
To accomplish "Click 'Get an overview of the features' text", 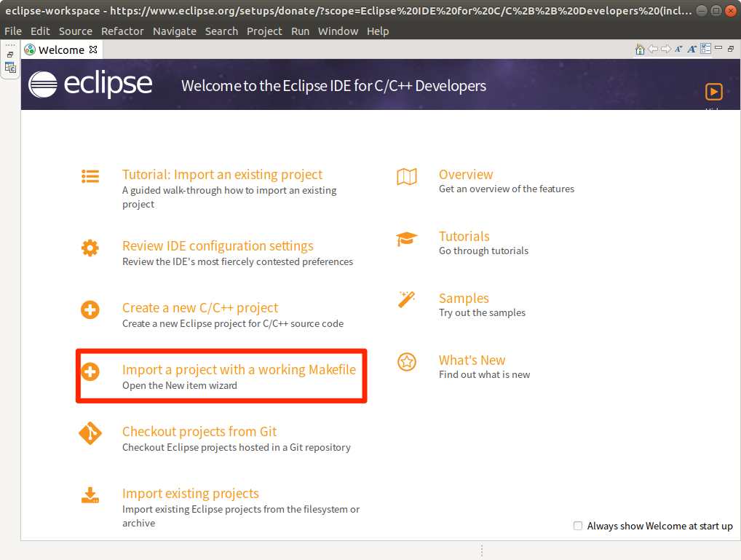I will pyautogui.click(x=507, y=189).
